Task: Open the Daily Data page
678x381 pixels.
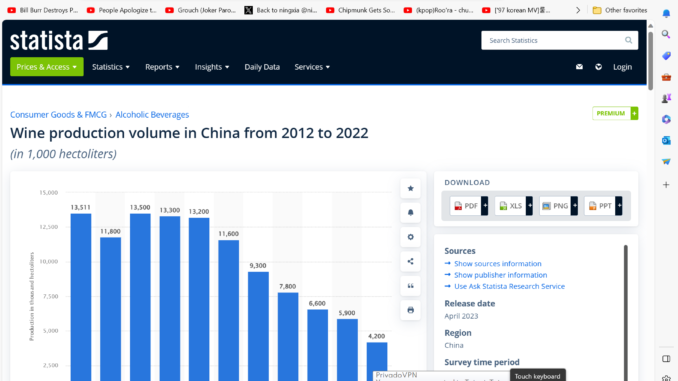Action: click(262, 67)
